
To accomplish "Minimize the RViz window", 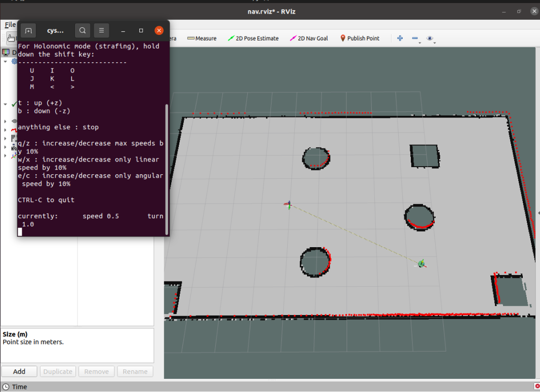I will point(504,12).
